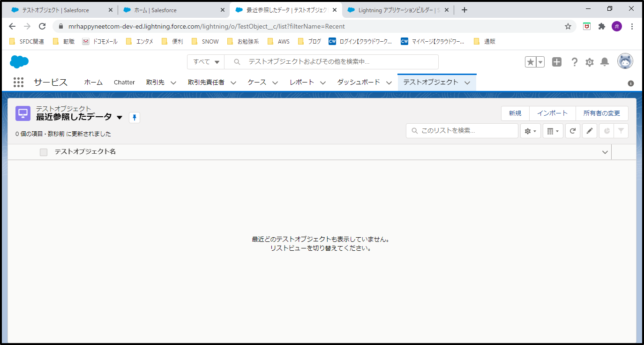644x345 pixels.
Task: Open the すべて search scope dropdown
Action: [206, 62]
